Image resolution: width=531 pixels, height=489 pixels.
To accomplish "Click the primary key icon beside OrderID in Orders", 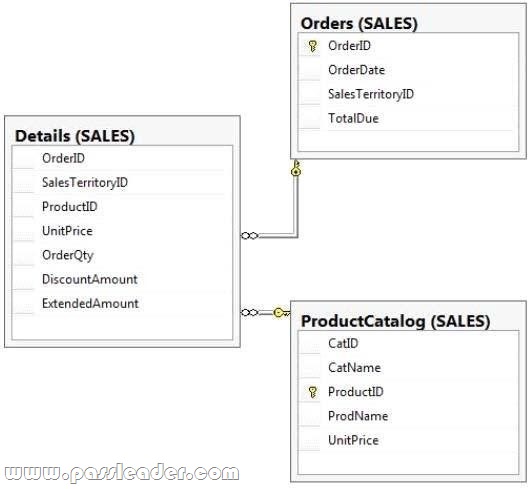I will (312, 46).
